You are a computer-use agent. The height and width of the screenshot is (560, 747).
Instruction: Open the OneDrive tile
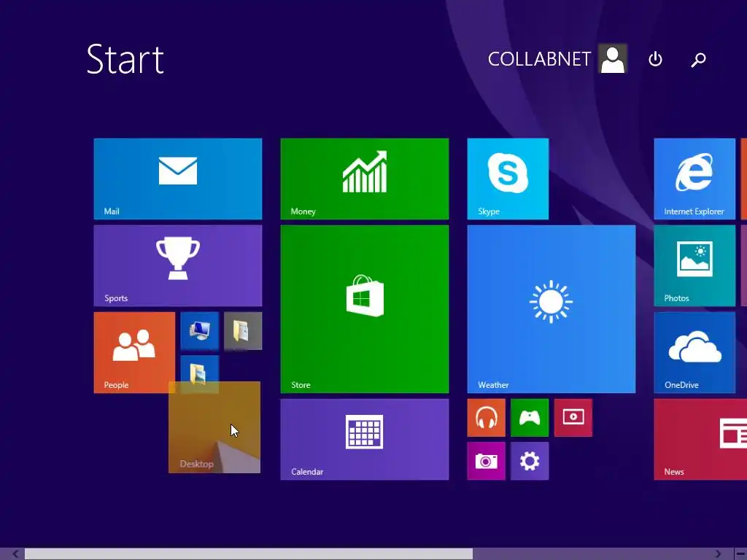(x=694, y=352)
